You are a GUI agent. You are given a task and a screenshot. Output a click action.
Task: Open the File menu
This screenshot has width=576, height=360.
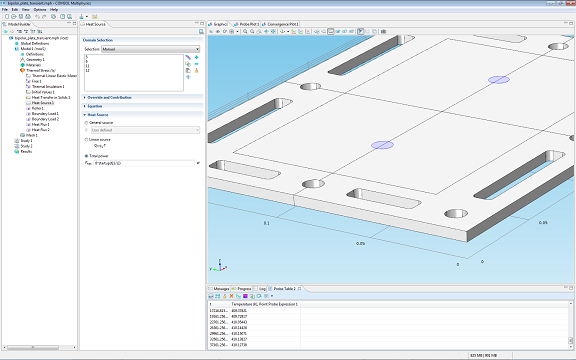coord(5,10)
